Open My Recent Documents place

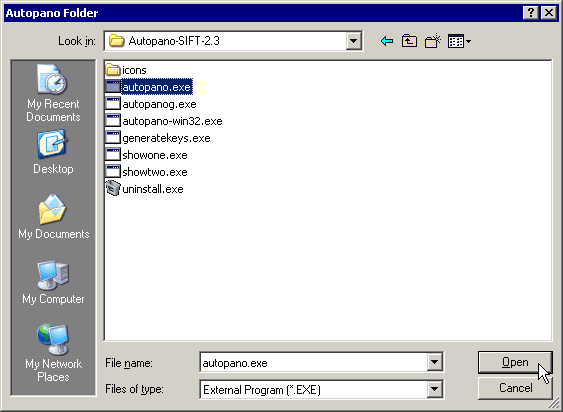[x=53, y=93]
